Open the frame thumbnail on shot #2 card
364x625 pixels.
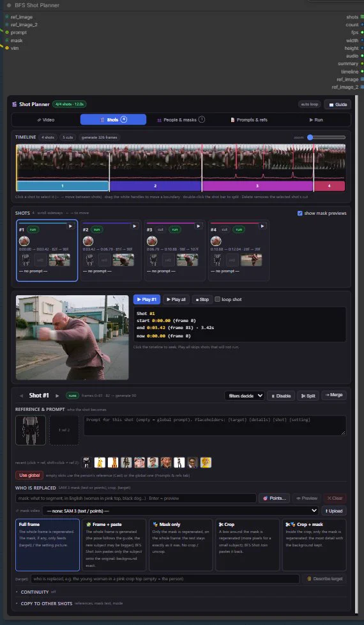[123, 260]
